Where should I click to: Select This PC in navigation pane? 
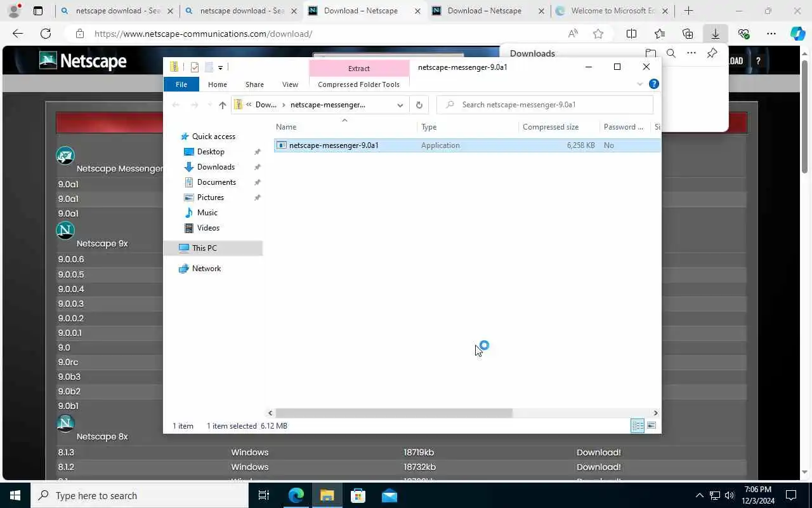point(213,248)
